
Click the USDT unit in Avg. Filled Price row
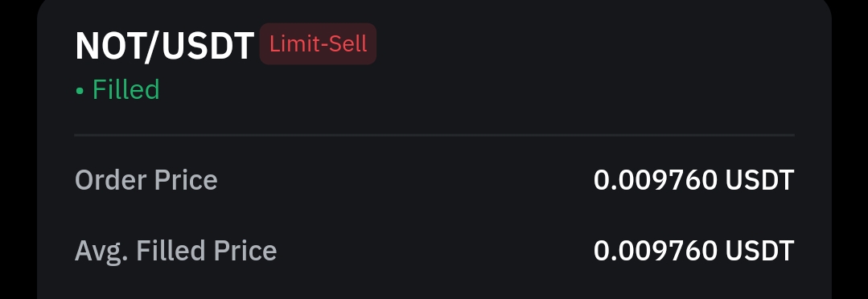click(759, 250)
